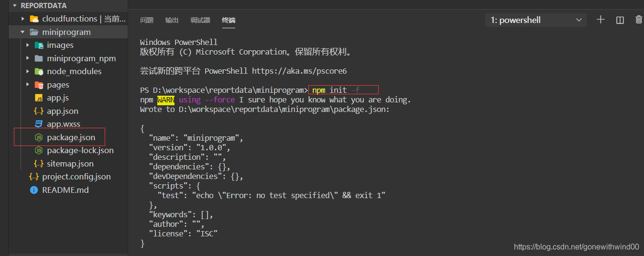Switch to the 终端 terminal tab
Screen dimensions: 644x256
coord(229,20)
